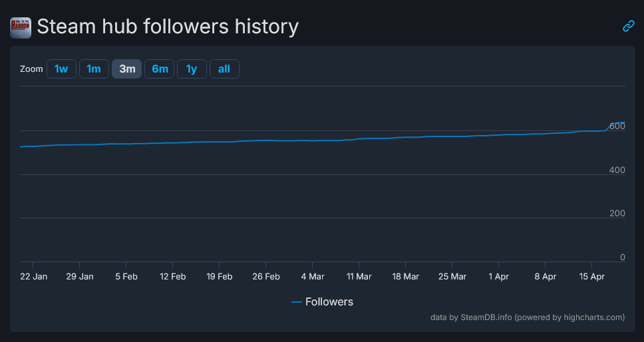The image size is (644, 342).
Task: Toggle the Followers series legend label
Action: coord(329,302)
